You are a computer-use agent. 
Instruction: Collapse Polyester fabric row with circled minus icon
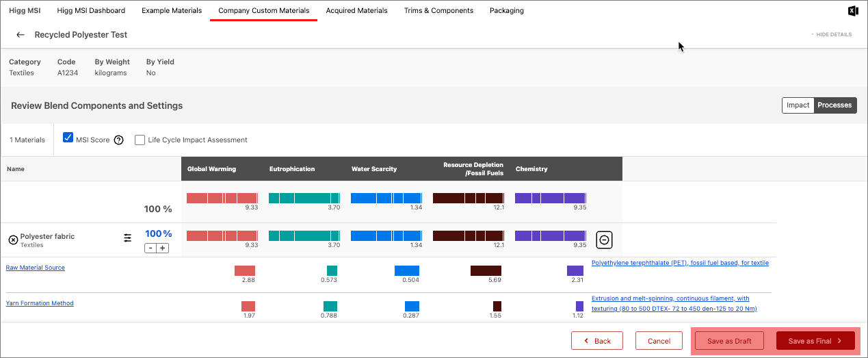coord(604,240)
